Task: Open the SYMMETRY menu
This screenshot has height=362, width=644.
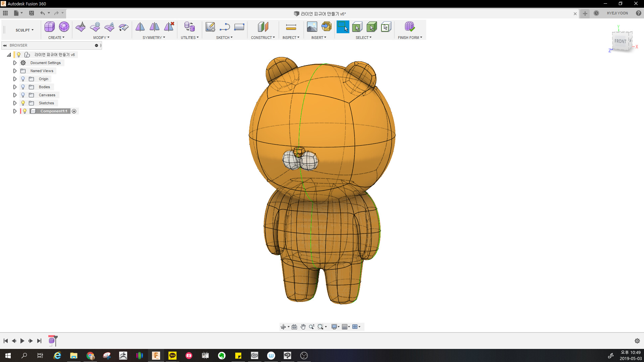Action: (x=154, y=38)
